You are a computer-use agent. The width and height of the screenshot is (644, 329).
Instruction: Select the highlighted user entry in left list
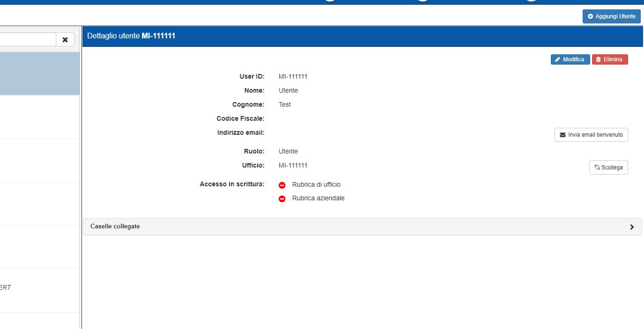pos(39,73)
